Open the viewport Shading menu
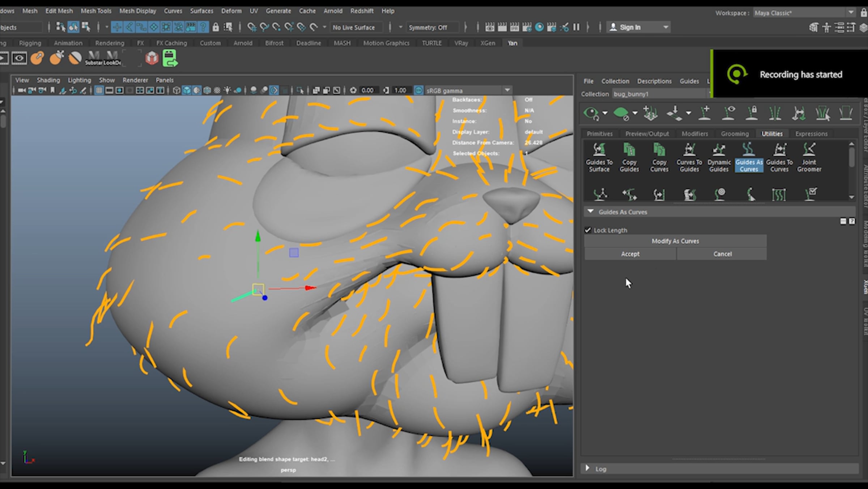The width and height of the screenshot is (868, 489). [x=48, y=80]
